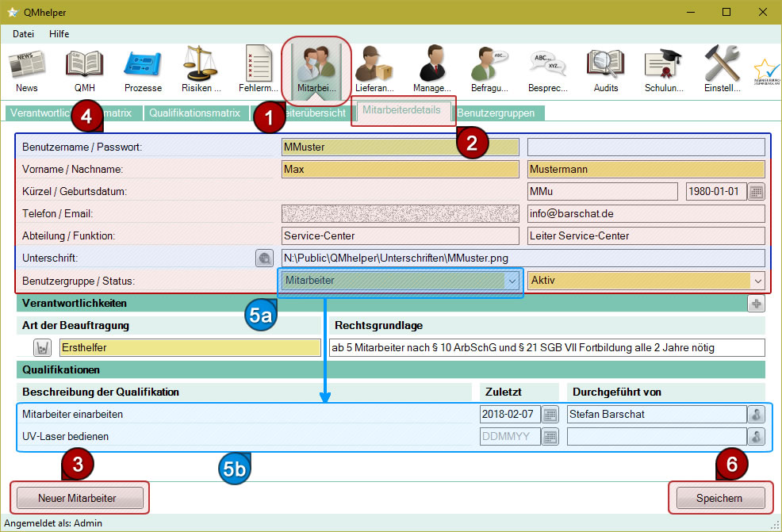
Task: Expand the Benutzergruppe Mitarbeiter dropdown
Action: (x=512, y=281)
